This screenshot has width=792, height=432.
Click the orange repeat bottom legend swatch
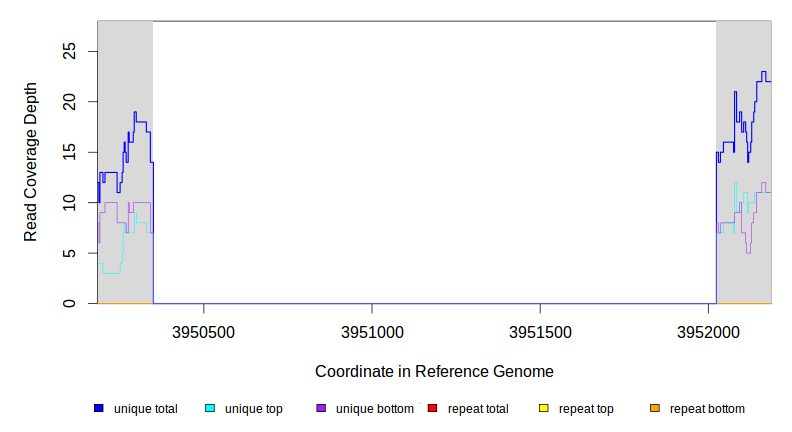click(x=654, y=409)
